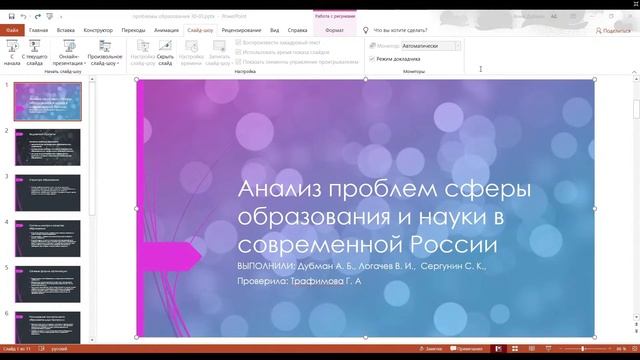Toggle 'Режим докладчика' checkbox

(x=372, y=59)
